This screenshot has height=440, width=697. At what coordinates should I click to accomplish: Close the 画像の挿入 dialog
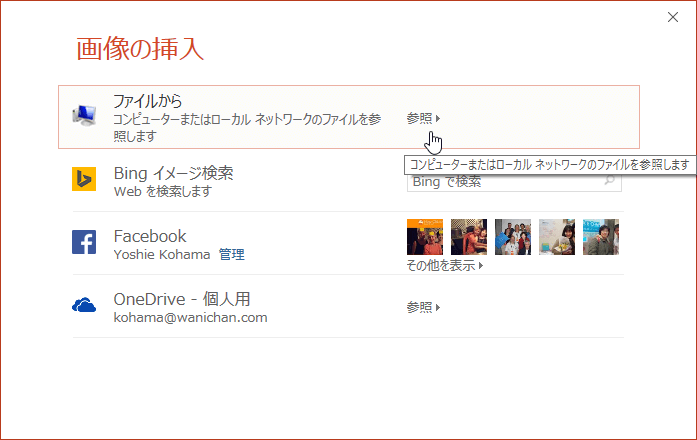673,17
